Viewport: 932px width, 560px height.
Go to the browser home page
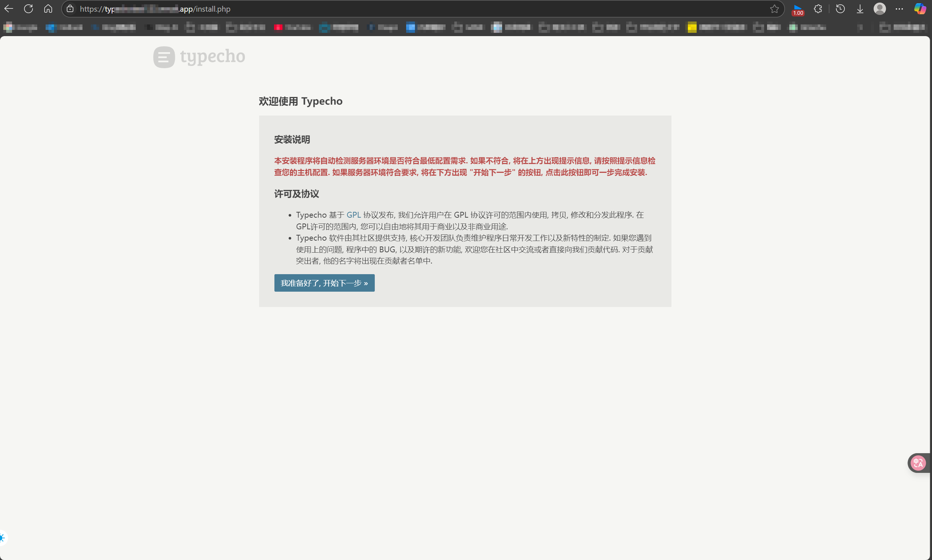click(x=48, y=9)
